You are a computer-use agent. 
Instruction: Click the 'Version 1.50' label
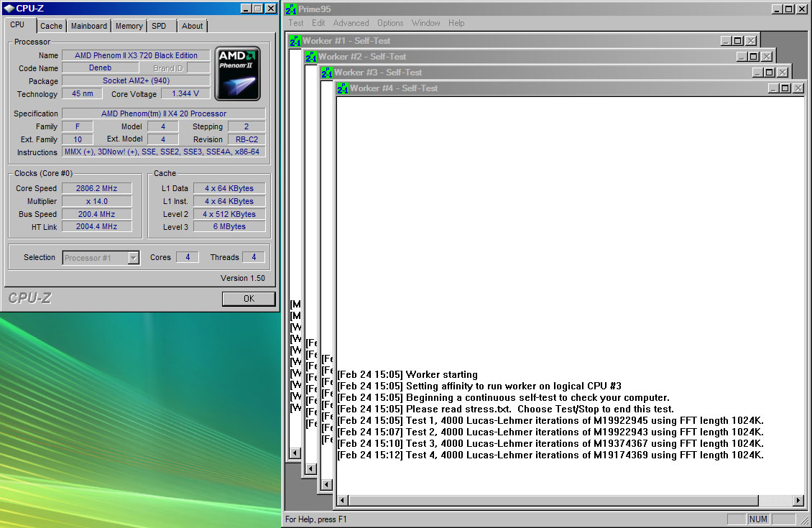243,278
